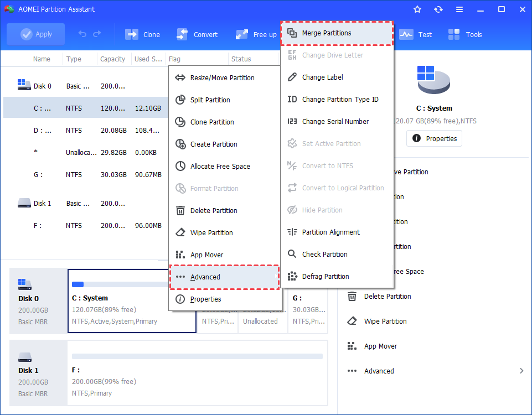Choose App Mover from context menu
Viewport: 532px width, 415px height.
(x=225, y=255)
